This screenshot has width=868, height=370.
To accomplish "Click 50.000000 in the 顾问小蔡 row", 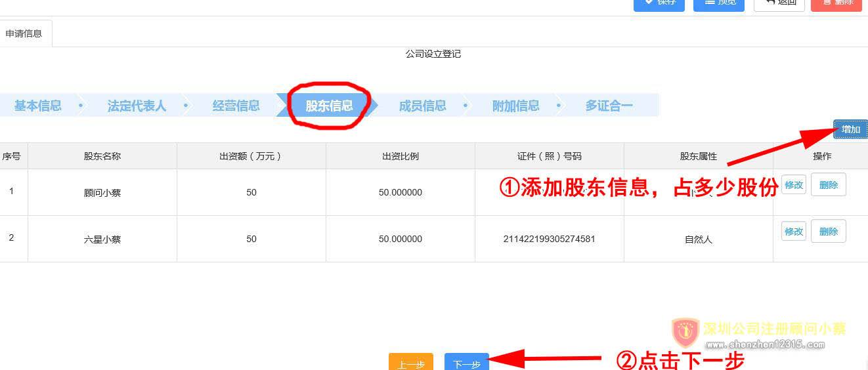I will [401, 192].
